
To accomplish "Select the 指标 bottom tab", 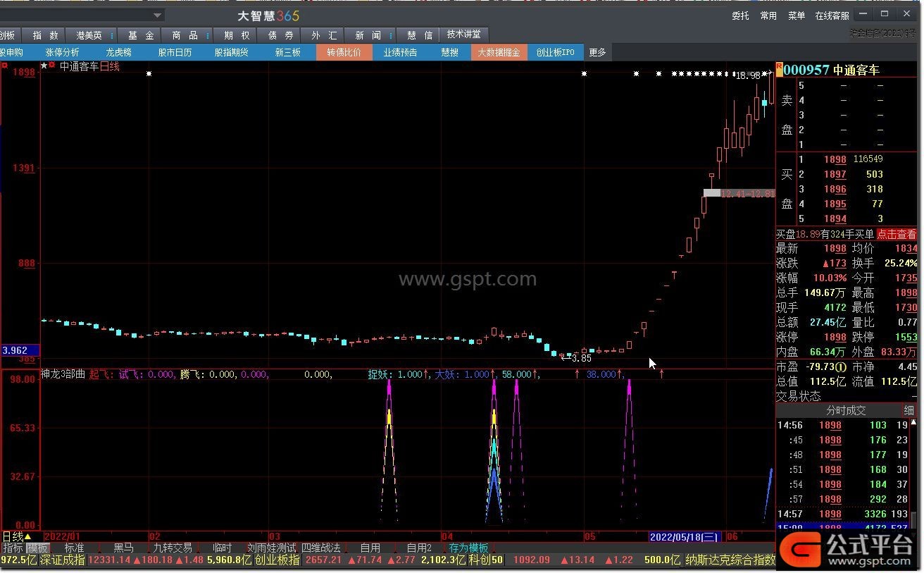I will (13, 548).
